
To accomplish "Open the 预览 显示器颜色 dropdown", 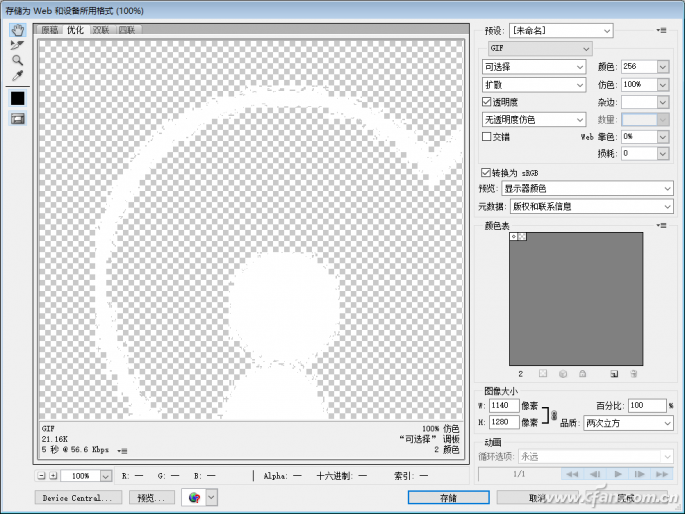I will (587, 189).
